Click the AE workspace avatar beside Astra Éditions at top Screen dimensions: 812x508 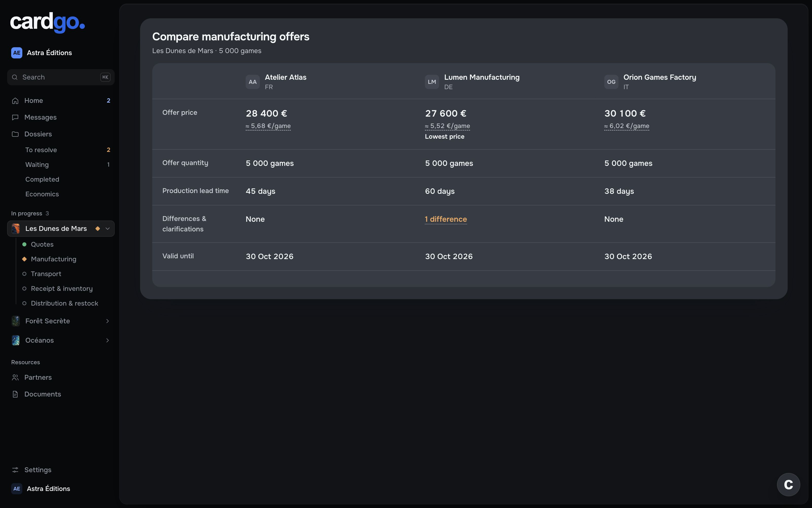(17, 53)
